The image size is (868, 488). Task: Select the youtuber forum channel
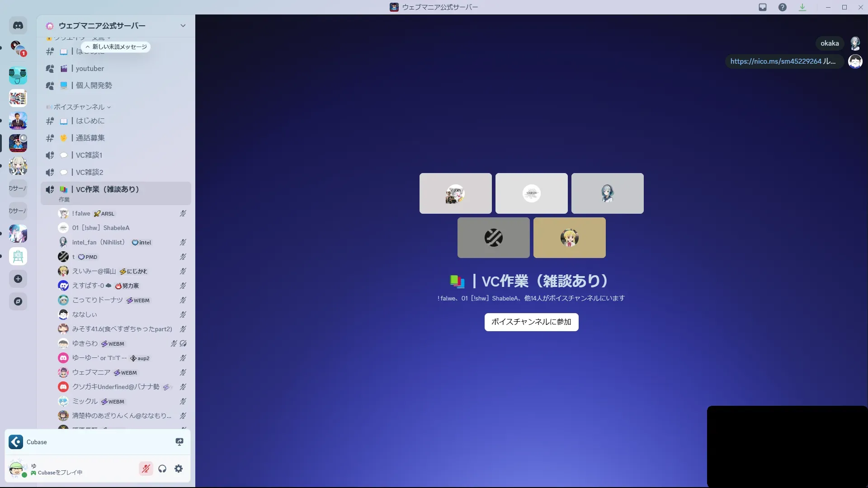point(90,69)
